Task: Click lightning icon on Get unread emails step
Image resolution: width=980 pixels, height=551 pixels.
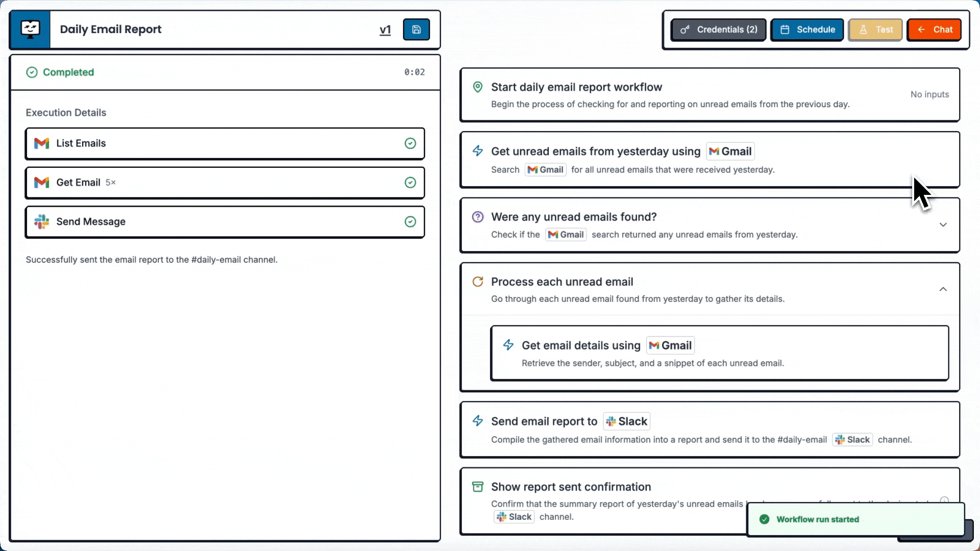Action: coord(478,151)
